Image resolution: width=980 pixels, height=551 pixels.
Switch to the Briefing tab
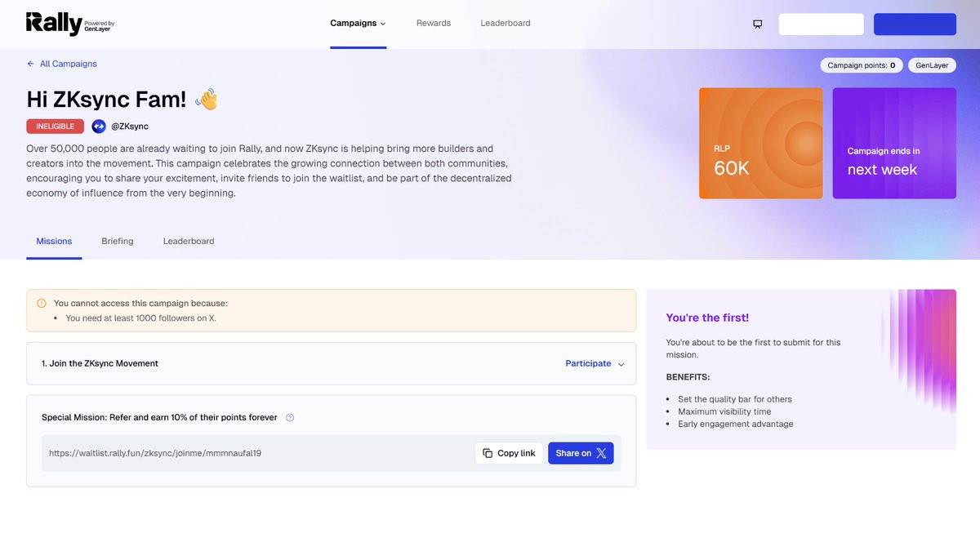pyautogui.click(x=118, y=241)
